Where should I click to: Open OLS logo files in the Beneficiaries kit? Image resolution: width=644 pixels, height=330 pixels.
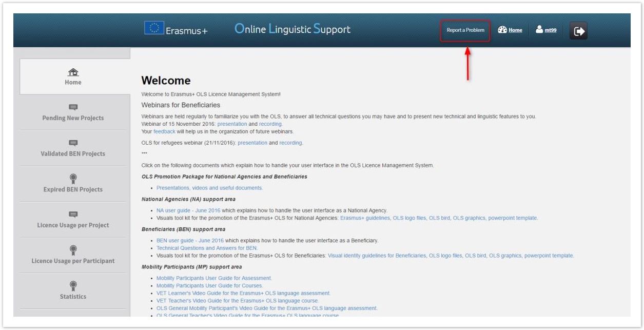click(x=445, y=256)
